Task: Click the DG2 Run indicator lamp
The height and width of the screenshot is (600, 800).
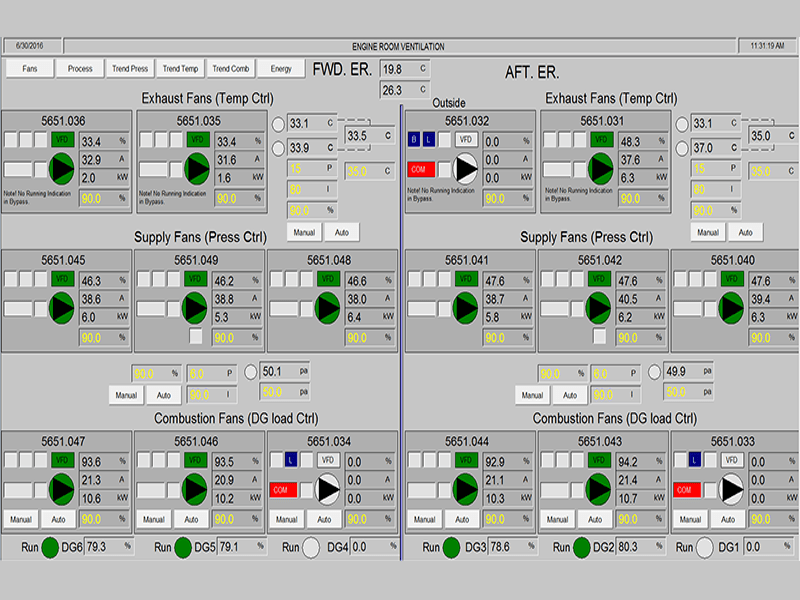Action: [x=582, y=547]
